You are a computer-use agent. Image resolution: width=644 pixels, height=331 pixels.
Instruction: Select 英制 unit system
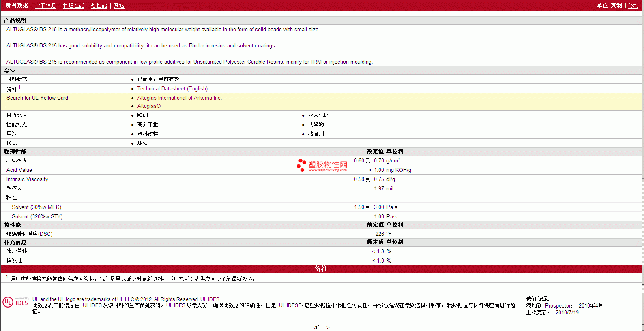616,5
